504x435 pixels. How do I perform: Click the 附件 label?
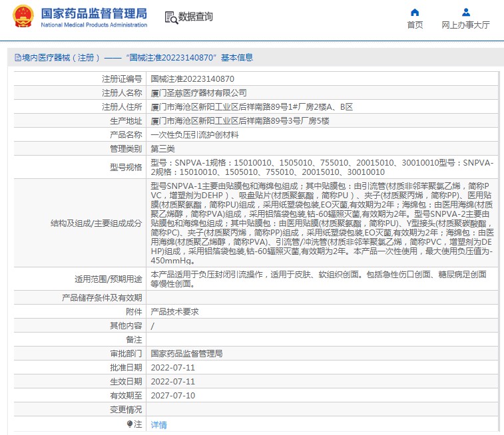(x=134, y=312)
